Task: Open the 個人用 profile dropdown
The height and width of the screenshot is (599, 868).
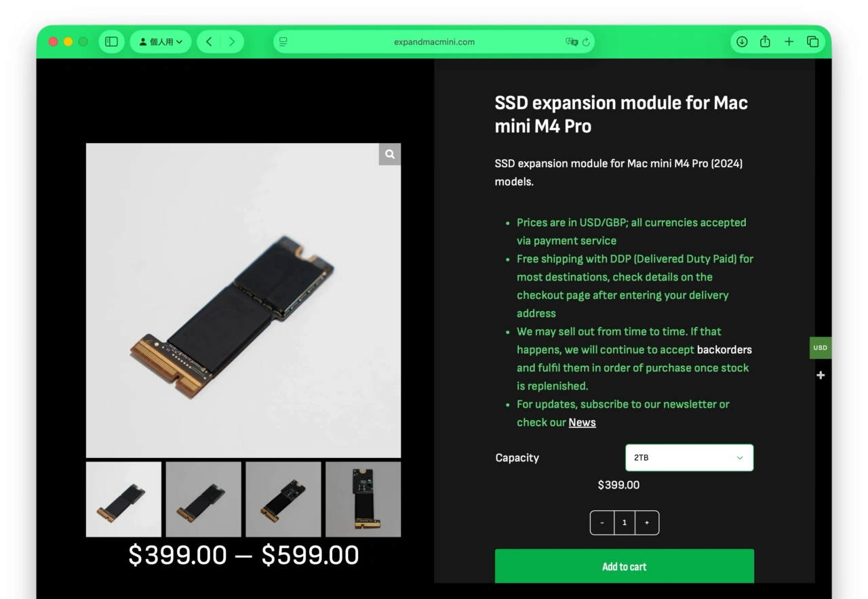Action: tap(161, 41)
